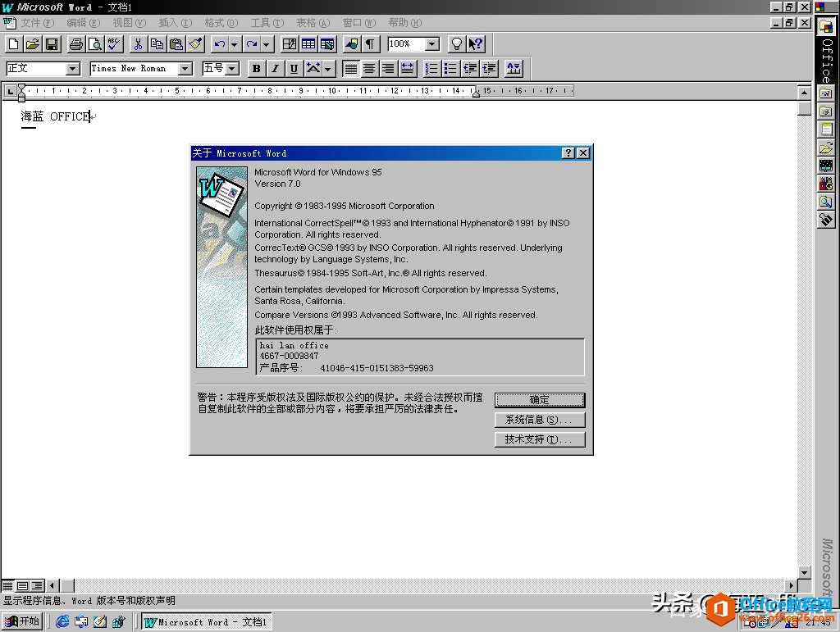Activate the Format Painter brush icon
The image size is (840, 632).
point(195,44)
